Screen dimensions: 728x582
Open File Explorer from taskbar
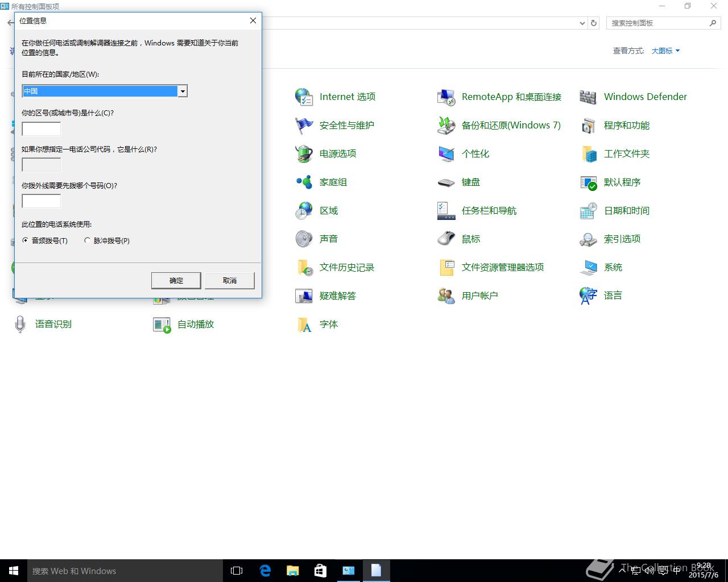[x=292, y=571]
